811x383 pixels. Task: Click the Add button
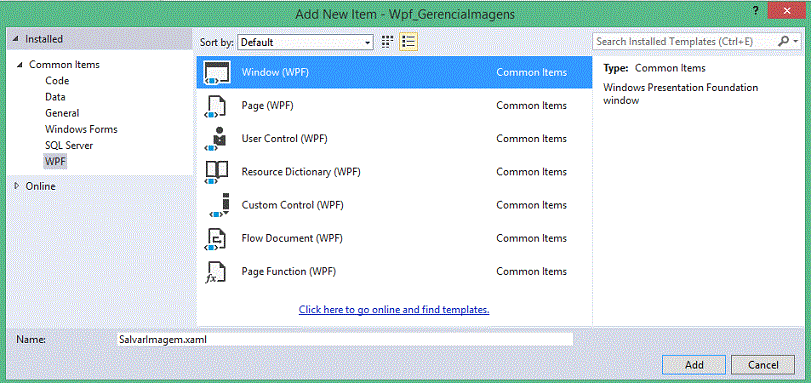[694, 365]
